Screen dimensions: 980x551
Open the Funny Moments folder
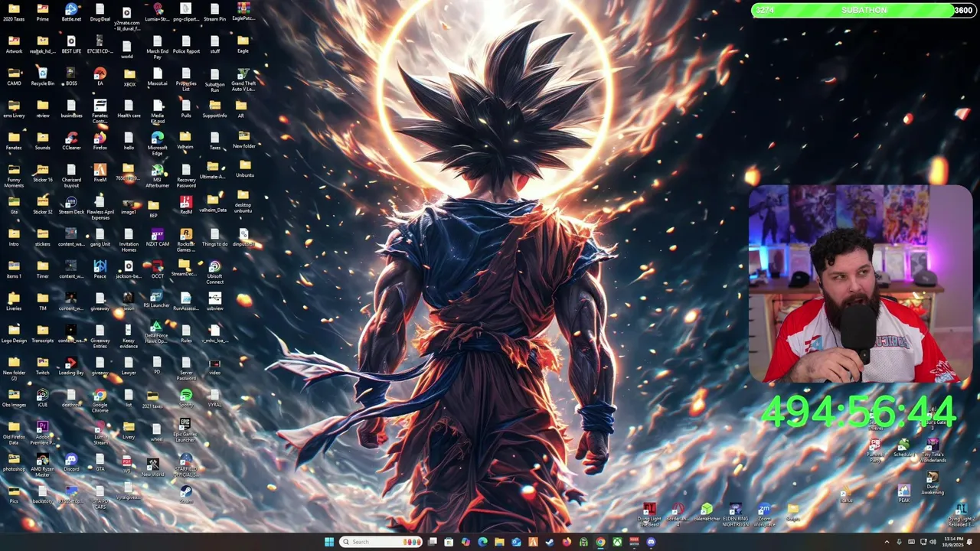(x=14, y=176)
